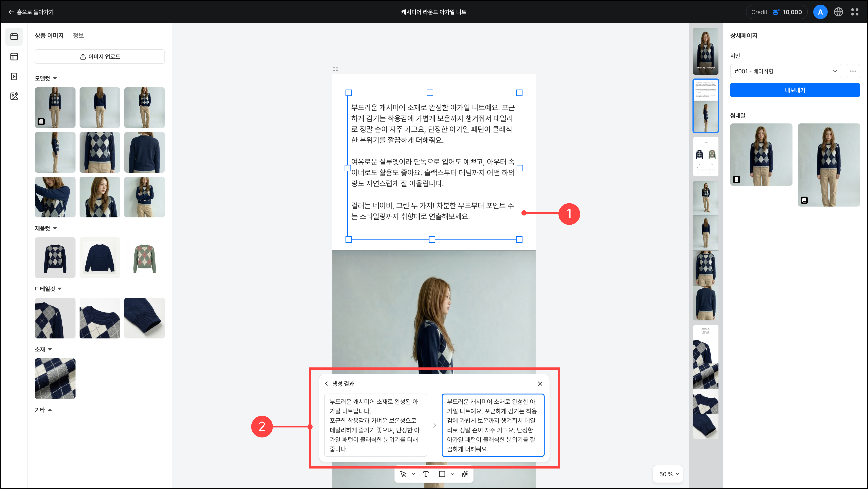Screen dimensions: 868x489
Task: Select the neckline close-up 디테일컷 thumbnail
Action: [100, 318]
